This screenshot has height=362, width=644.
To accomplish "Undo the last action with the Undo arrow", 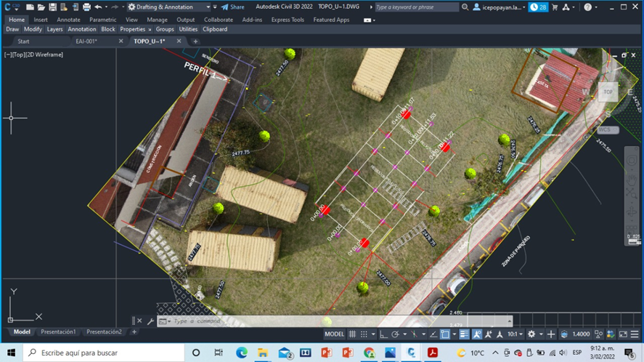I will (98, 7).
